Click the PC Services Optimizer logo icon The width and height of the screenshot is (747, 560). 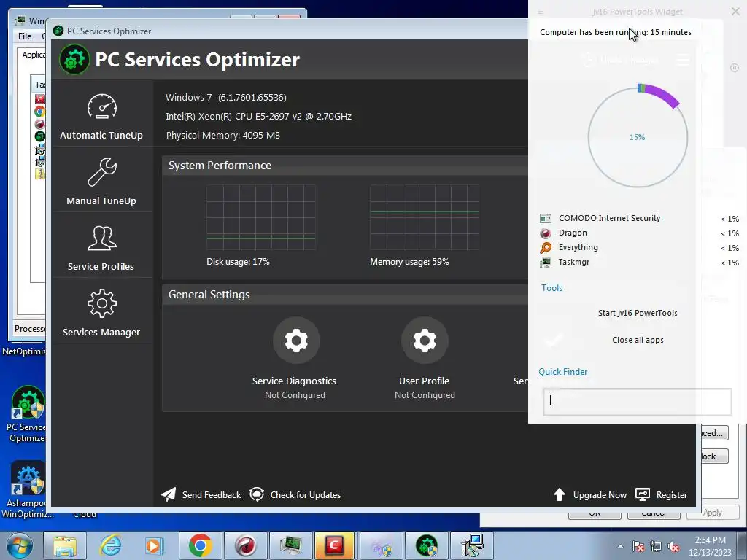pyautogui.click(x=74, y=60)
